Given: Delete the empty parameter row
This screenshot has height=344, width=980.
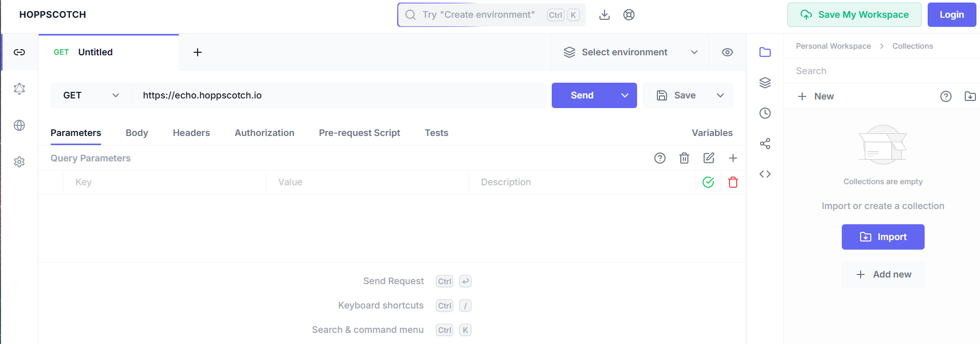Looking at the screenshot, I should click(x=733, y=182).
